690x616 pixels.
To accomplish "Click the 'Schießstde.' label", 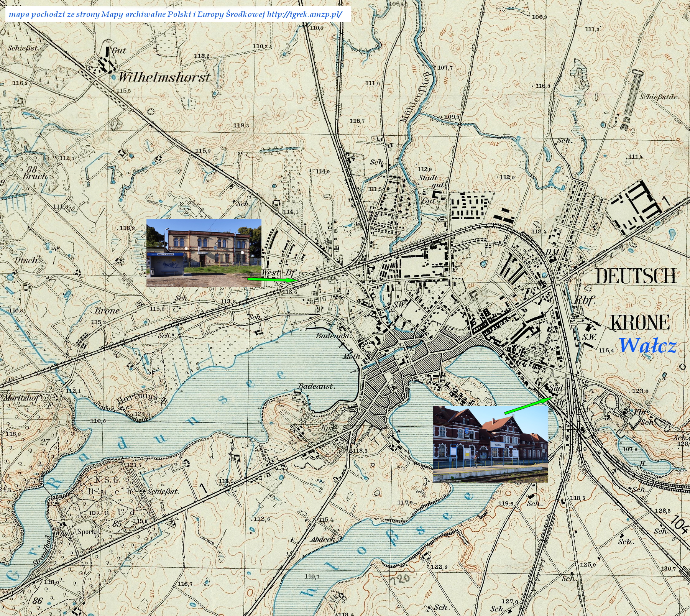I will click(659, 97).
